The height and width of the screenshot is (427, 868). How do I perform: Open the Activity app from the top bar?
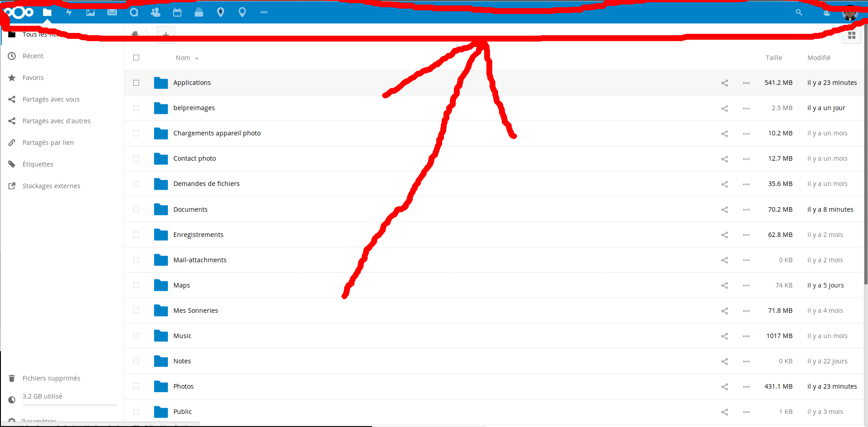(69, 12)
